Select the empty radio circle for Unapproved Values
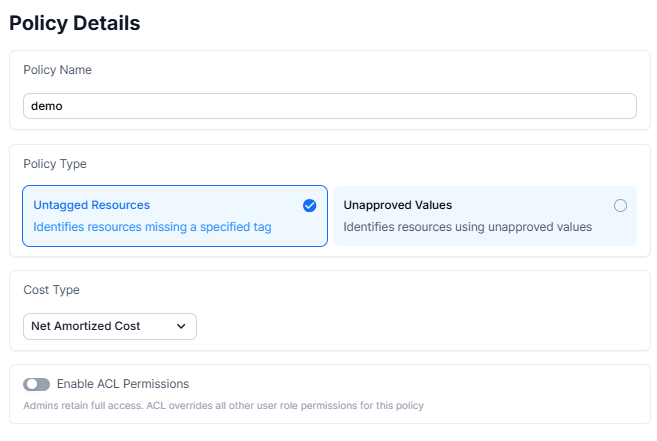The image size is (657, 441). coord(620,205)
